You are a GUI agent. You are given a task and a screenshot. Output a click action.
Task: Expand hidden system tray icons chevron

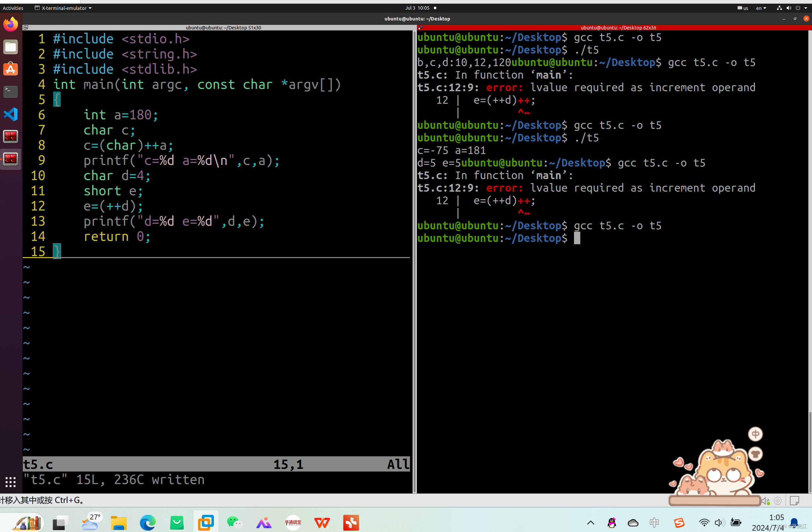591,522
